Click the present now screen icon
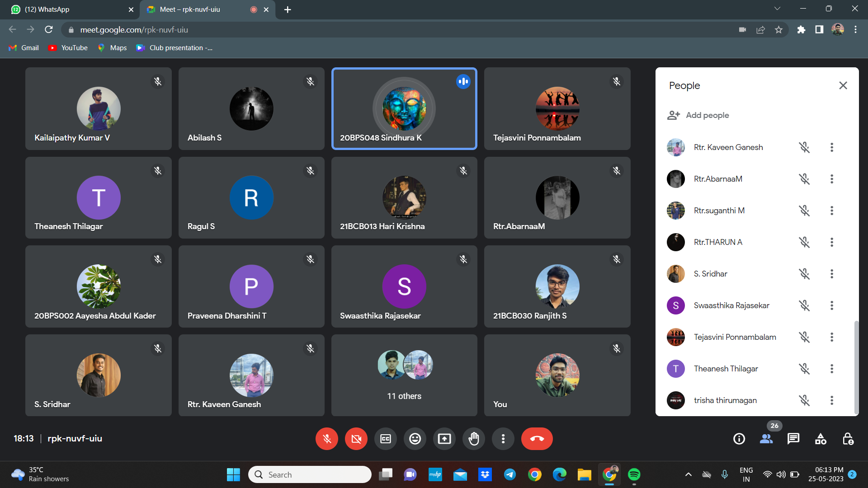Image resolution: width=868 pixels, height=488 pixels. pos(444,439)
